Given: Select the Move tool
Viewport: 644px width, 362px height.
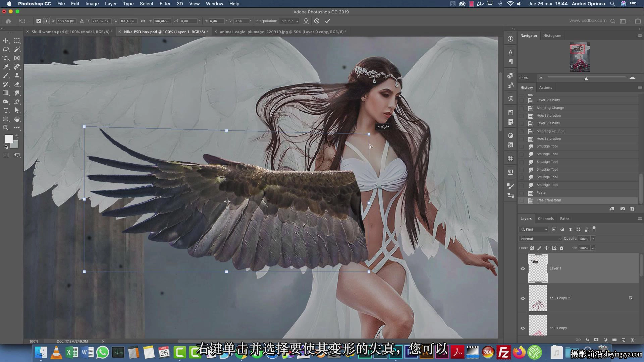Looking at the screenshot, I should pos(6,41).
